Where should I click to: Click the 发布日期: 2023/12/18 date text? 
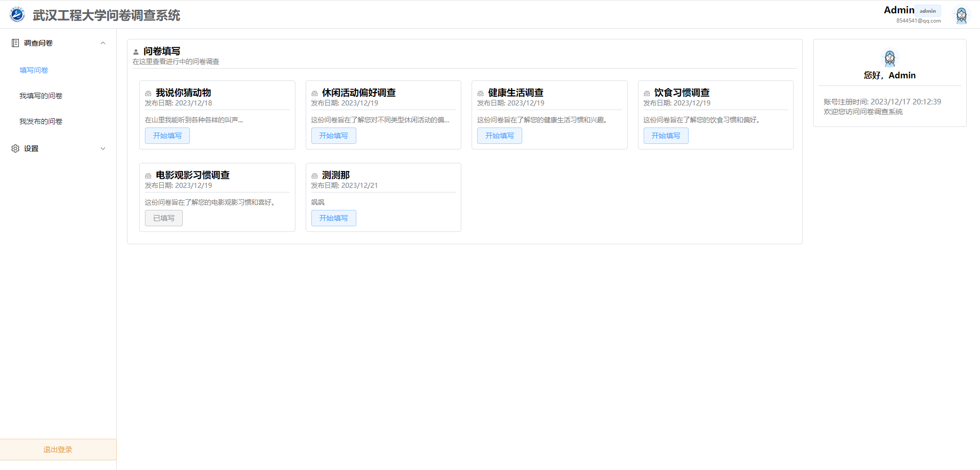click(179, 103)
